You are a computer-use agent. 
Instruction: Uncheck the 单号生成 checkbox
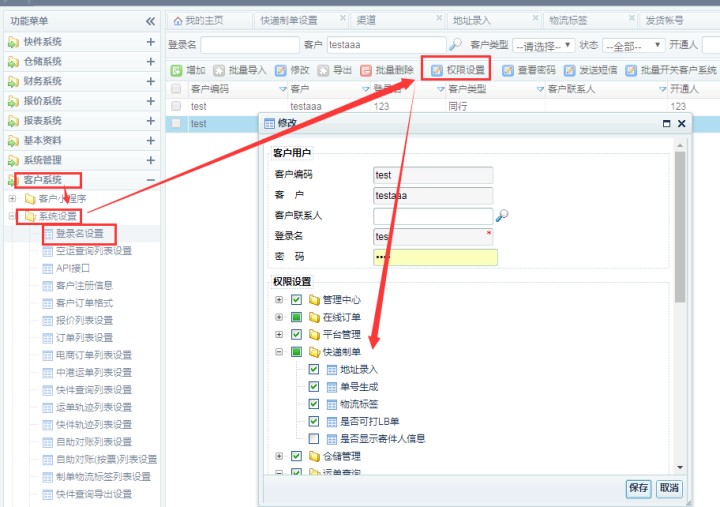pyautogui.click(x=314, y=387)
